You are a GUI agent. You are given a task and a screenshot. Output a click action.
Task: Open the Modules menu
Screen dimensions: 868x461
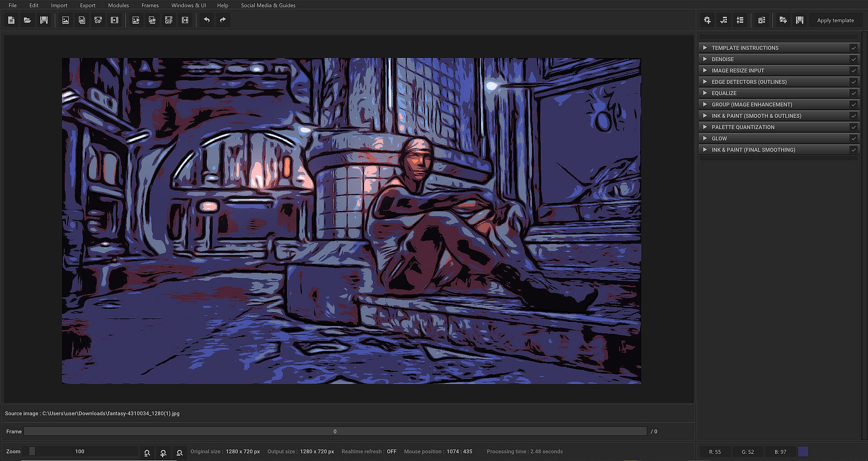click(118, 5)
